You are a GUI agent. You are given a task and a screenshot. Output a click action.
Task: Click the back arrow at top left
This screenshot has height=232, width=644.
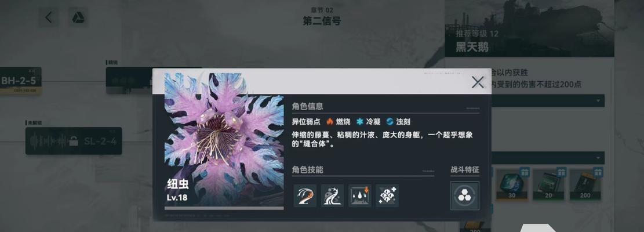click(49, 17)
